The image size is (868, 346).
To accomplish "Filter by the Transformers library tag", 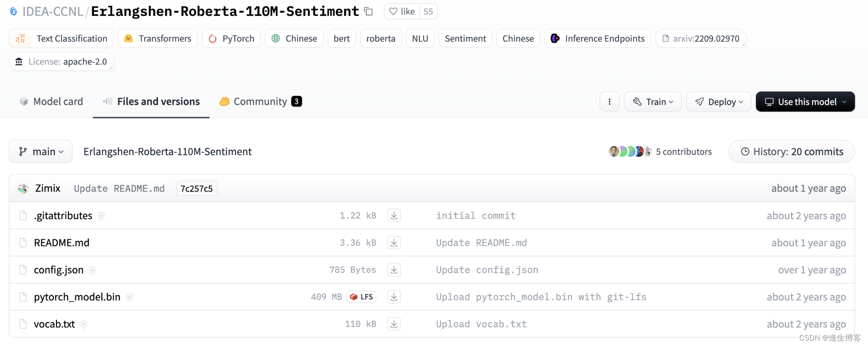I will click(157, 38).
